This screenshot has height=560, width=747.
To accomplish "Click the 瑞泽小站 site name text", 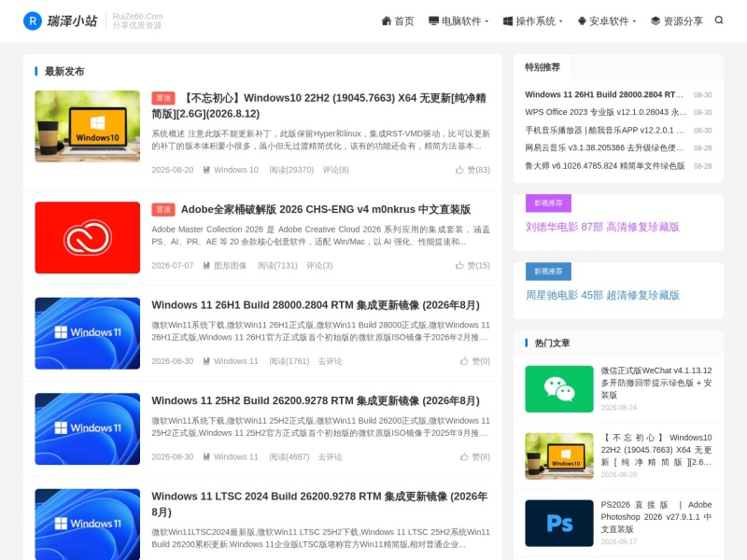I will point(72,21).
